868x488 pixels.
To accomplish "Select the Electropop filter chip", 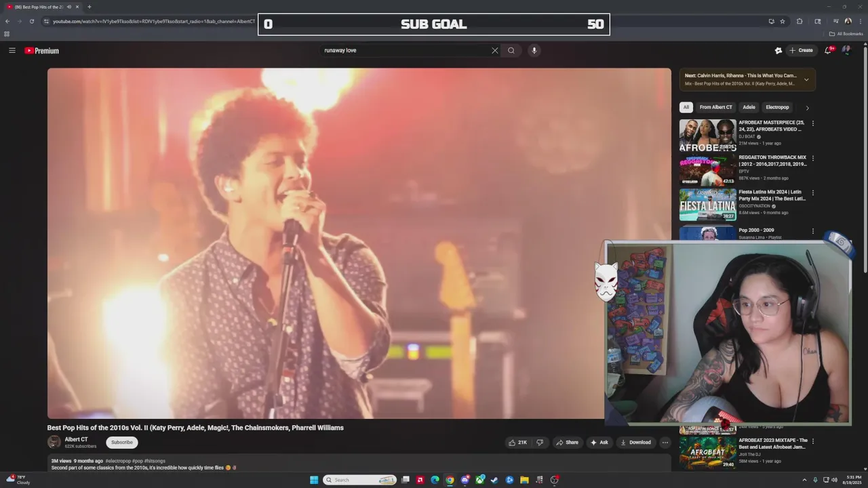I will click(777, 107).
